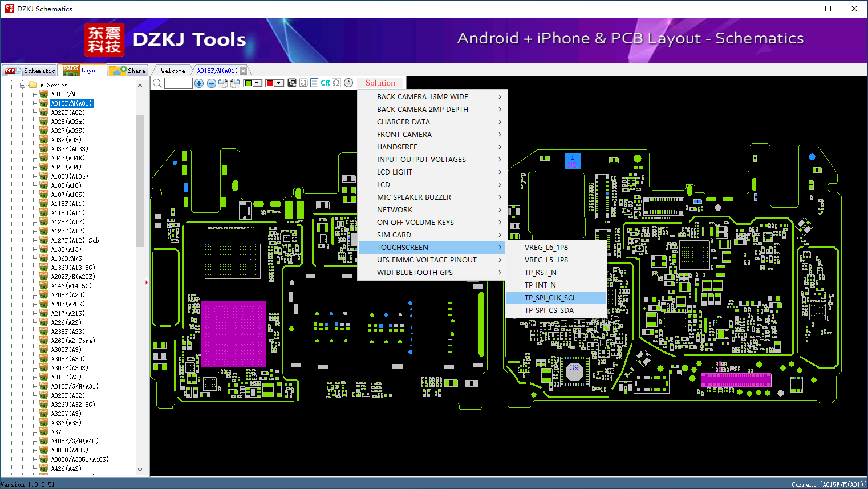Click the Omega resistance icon
This screenshot has width=868, height=489.
click(x=336, y=83)
